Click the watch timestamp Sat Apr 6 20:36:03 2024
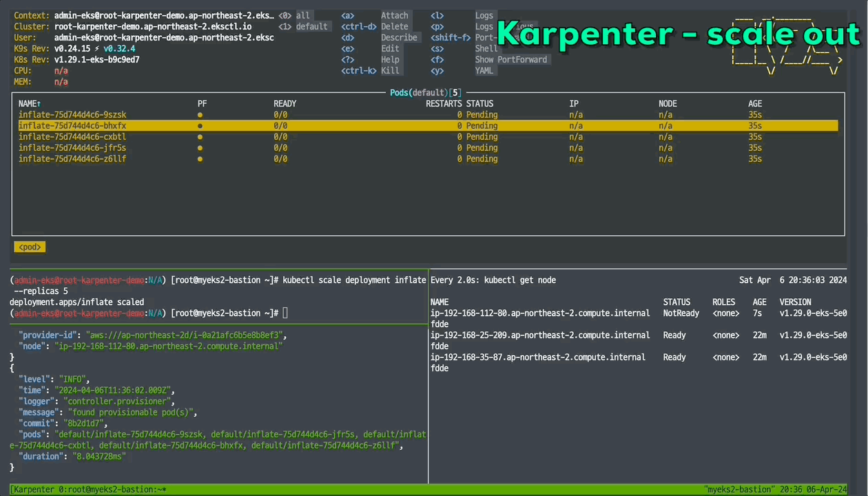Viewport: 868px width, 496px height. 793,280
